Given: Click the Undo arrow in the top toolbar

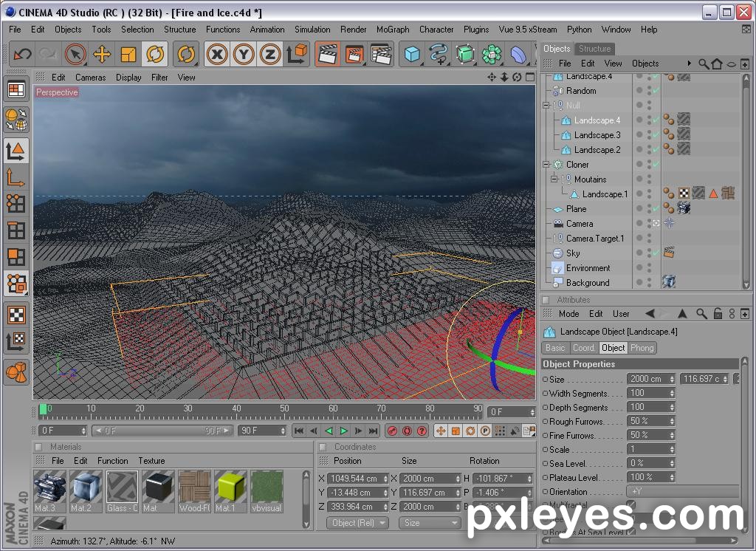Looking at the screenshot, I should tap(22, 54).
